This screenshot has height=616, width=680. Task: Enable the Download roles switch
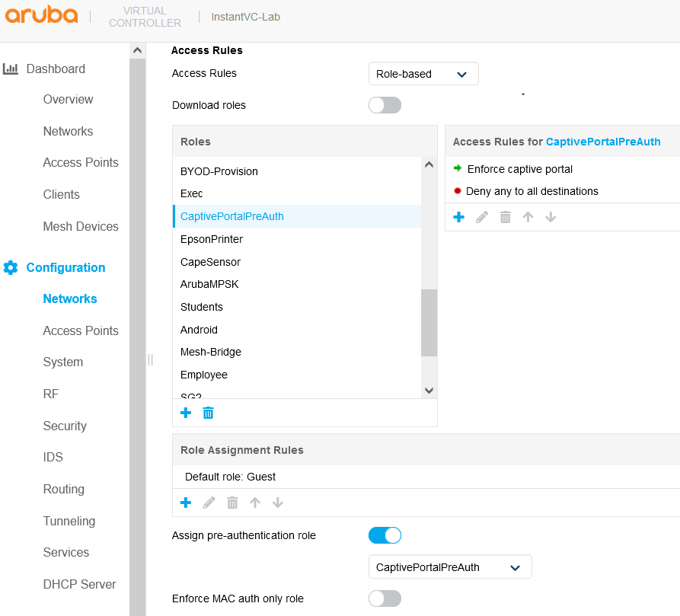pyautogui.click(x=385, y=105)
